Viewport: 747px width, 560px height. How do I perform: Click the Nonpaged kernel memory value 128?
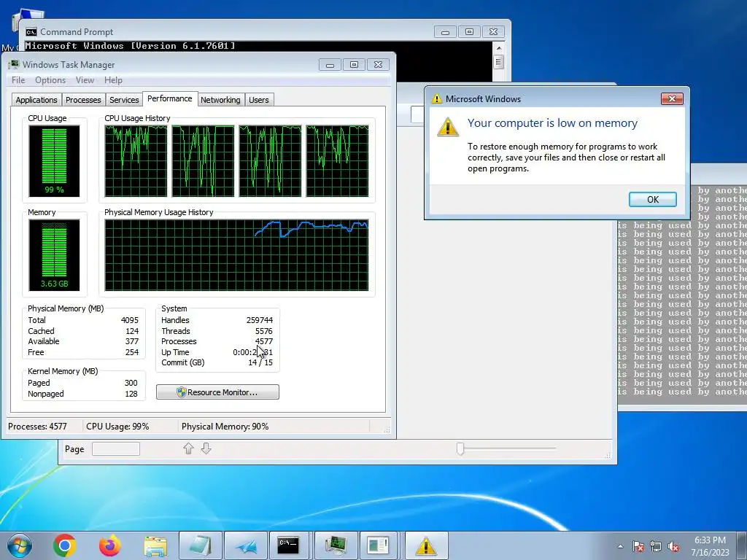click(x=131, y=394)
